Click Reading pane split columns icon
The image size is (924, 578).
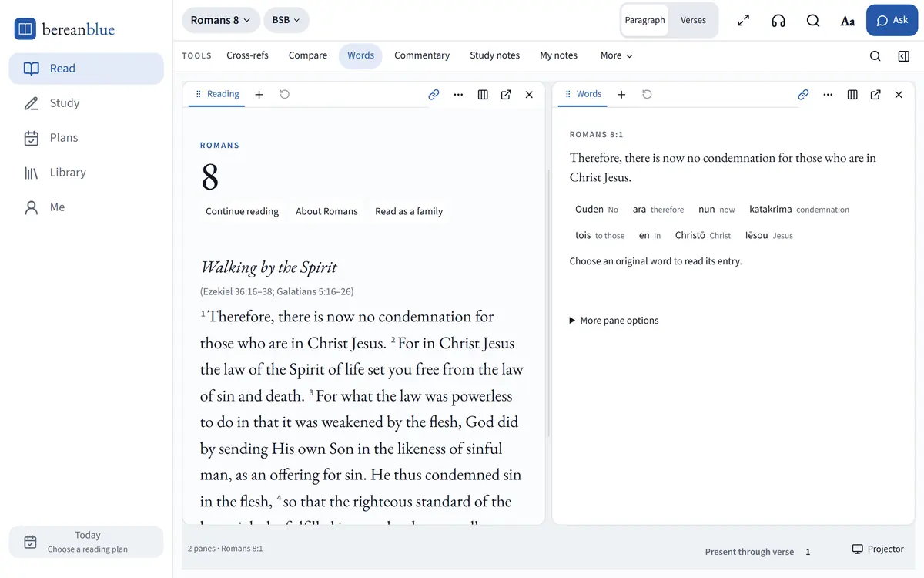pyautogui.click(x=483, y=95)
